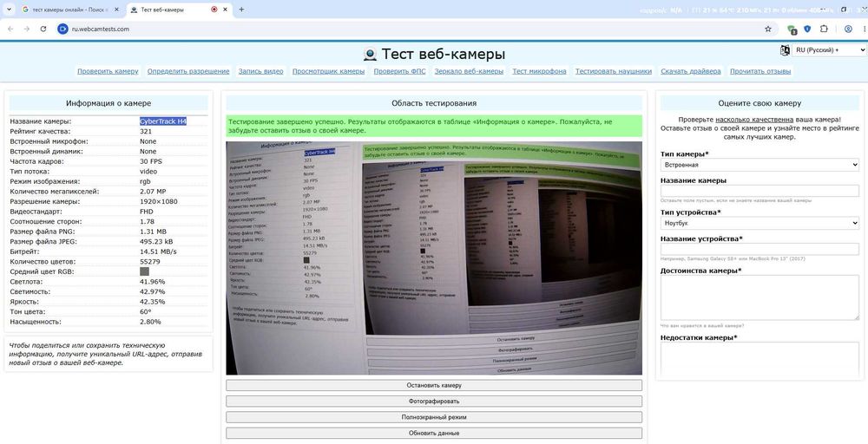
Task: Click the 'FHD' video standard value
Action: tap(147, 212)
